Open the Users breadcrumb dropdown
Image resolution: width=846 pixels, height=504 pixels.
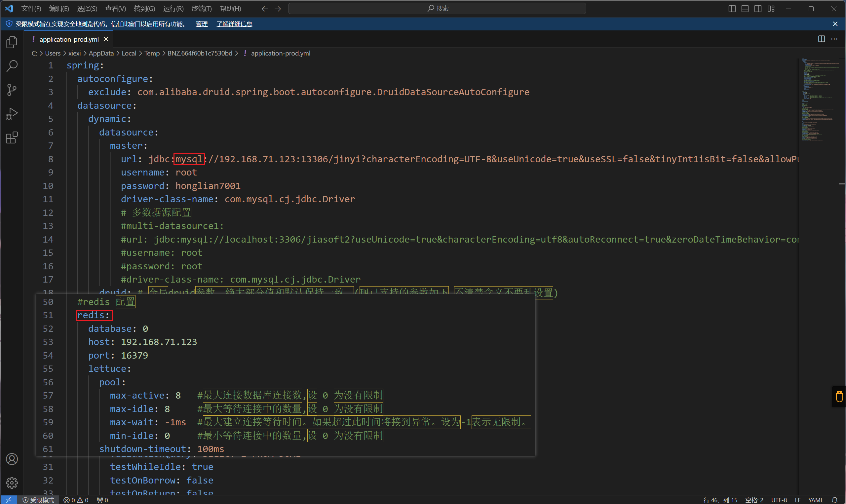point(53,53)
